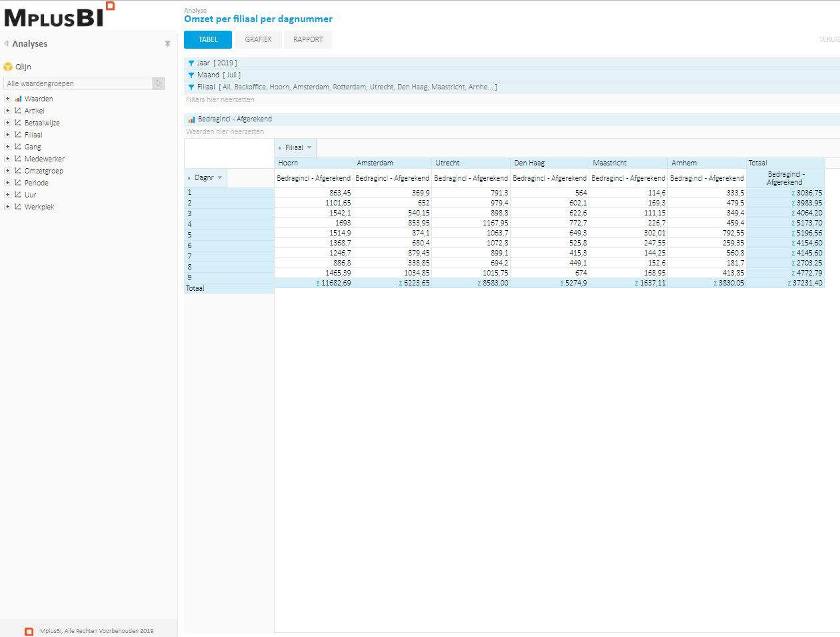
Task: Click the Uur dimension icon
Action: pos(18,195)
